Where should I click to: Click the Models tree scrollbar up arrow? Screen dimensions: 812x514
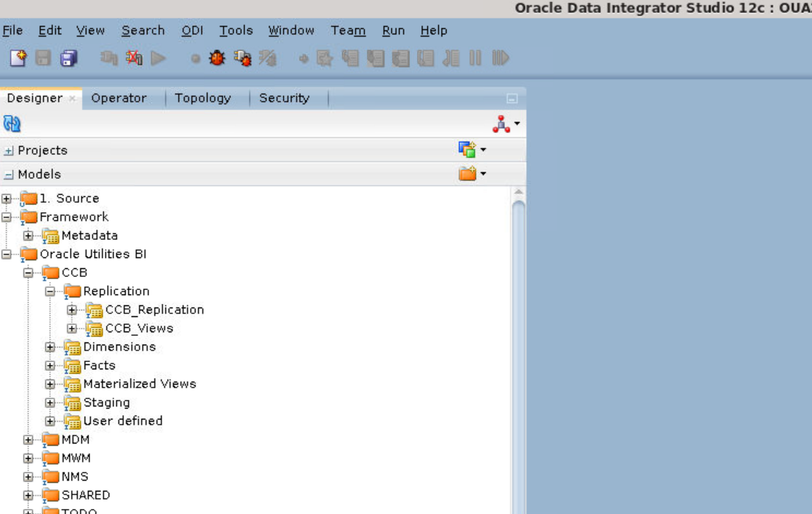(x=518, y=192)
